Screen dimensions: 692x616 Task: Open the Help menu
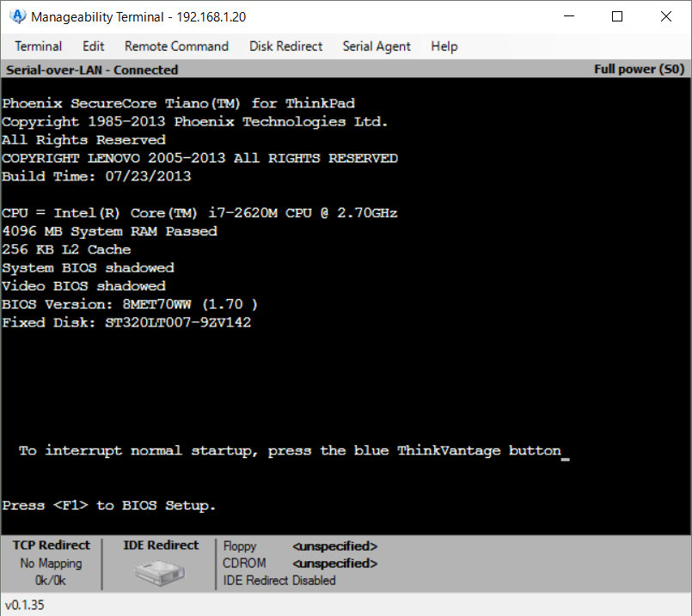tap(444, 46)
